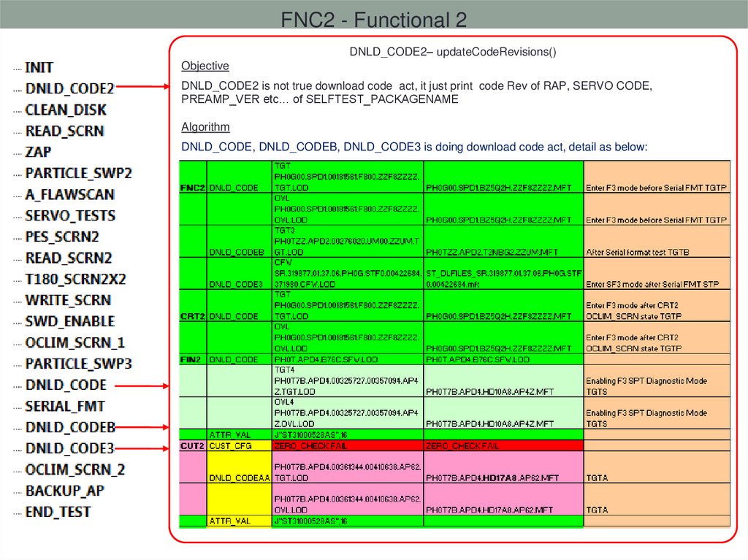Select DNLD_CODEB in the left test list
The image size is (748, 560).
(70, 427)
